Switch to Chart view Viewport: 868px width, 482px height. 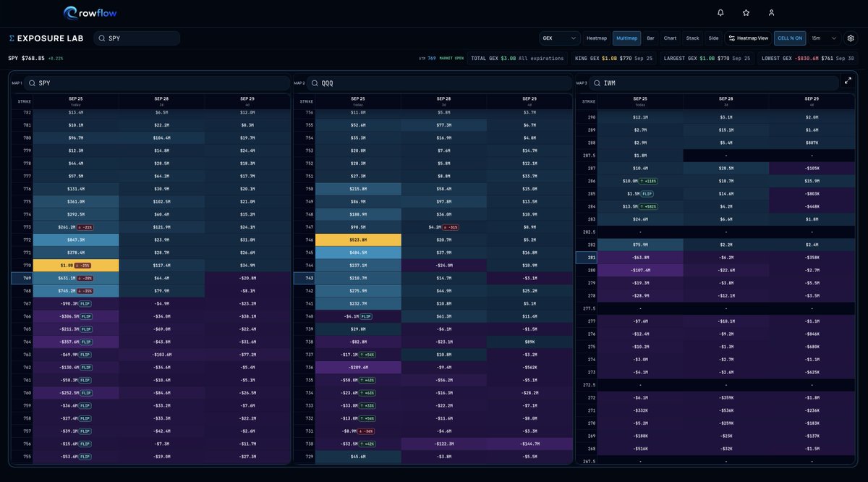[670, 38]
